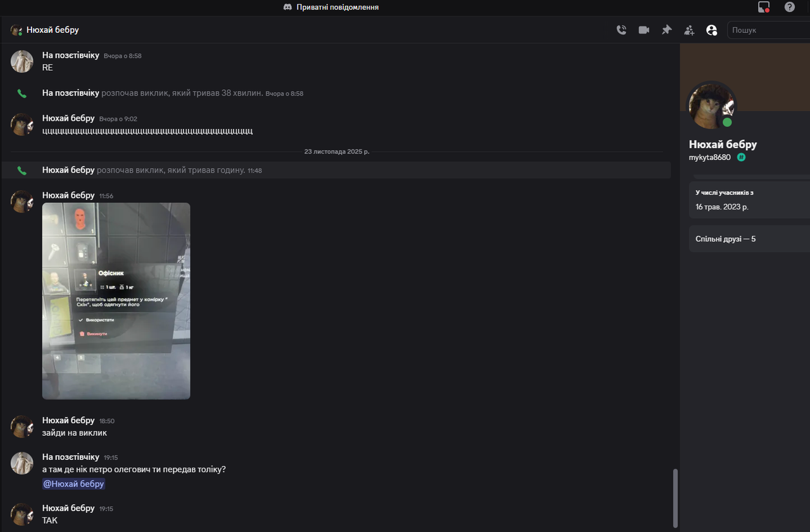Image resolution: width=810 pixels, height=532 pixels.
Task: Click username Нюхай бебру in the hour-long call row
Action: click(x=68, y=170)
